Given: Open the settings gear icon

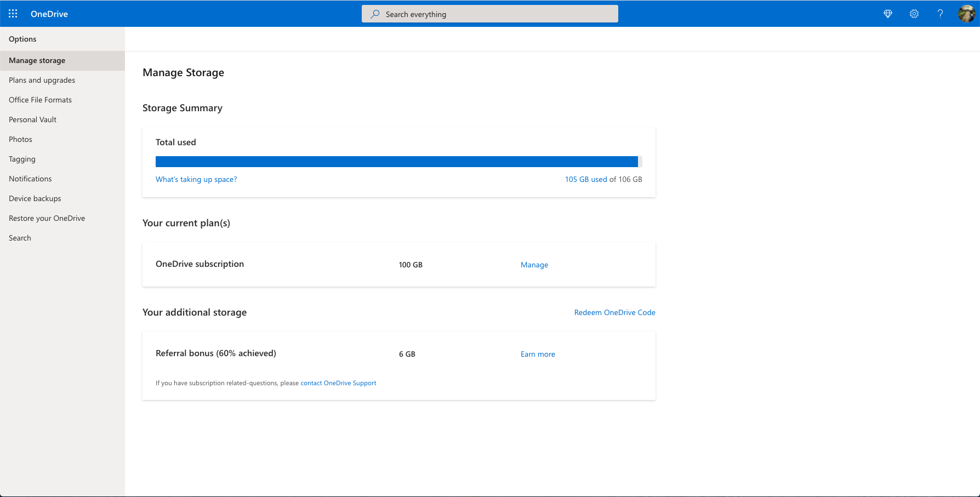Looking at the screenshot, I should [x=914, y=14].
